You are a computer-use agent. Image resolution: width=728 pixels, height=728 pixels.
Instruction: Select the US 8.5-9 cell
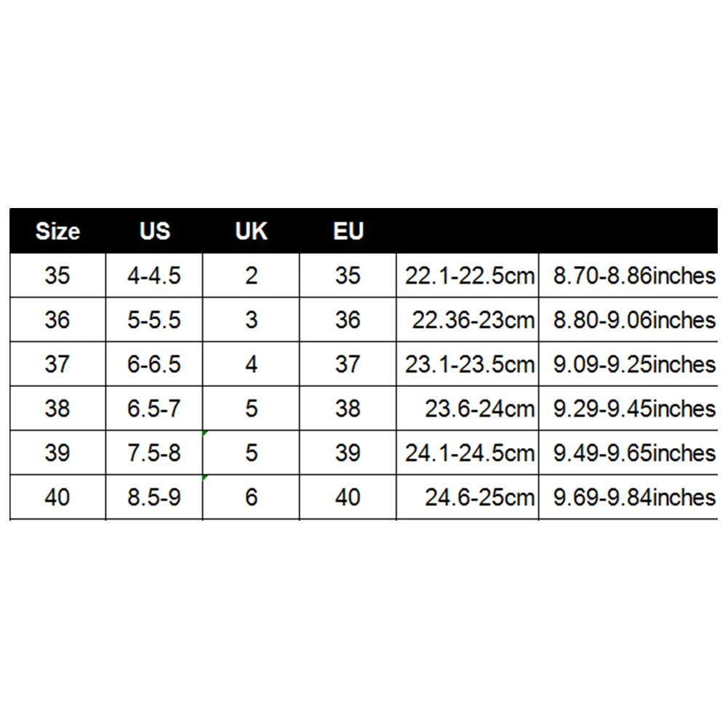point(154,497)
